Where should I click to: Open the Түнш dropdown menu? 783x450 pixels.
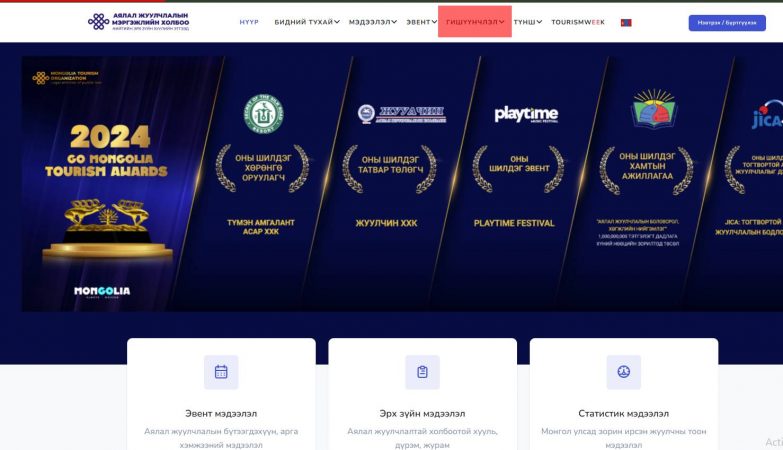pos(528,22)
